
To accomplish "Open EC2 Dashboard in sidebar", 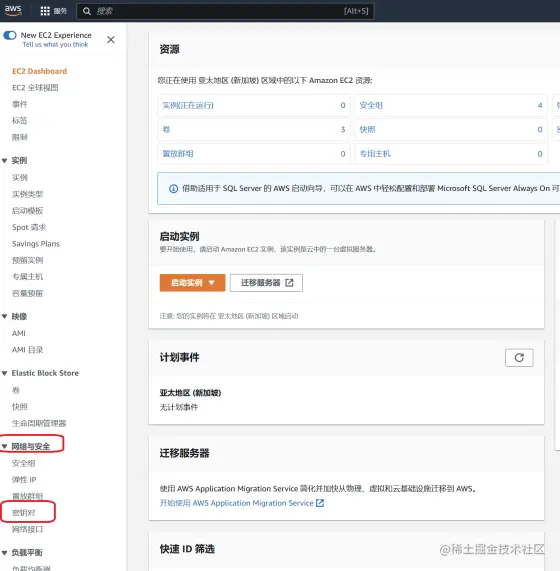I will point(39,71).
